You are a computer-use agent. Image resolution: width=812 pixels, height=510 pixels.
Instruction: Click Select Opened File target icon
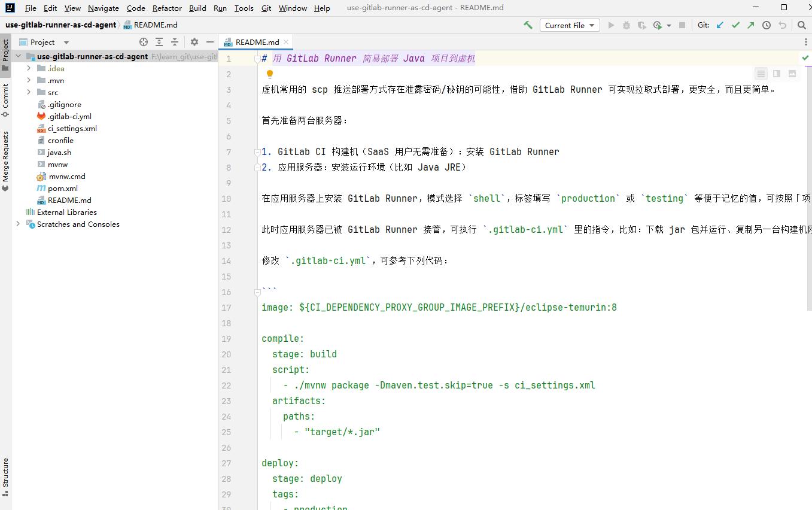tap(144, 42)
